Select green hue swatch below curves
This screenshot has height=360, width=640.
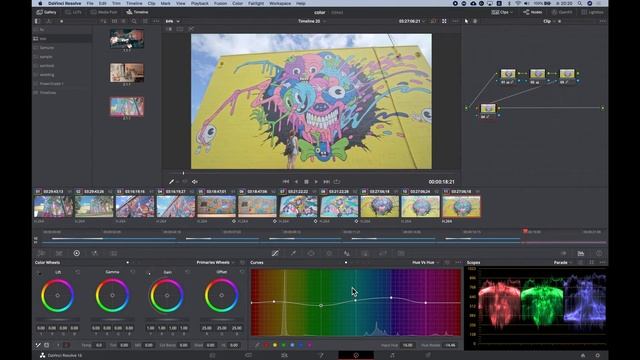(284, 345)
